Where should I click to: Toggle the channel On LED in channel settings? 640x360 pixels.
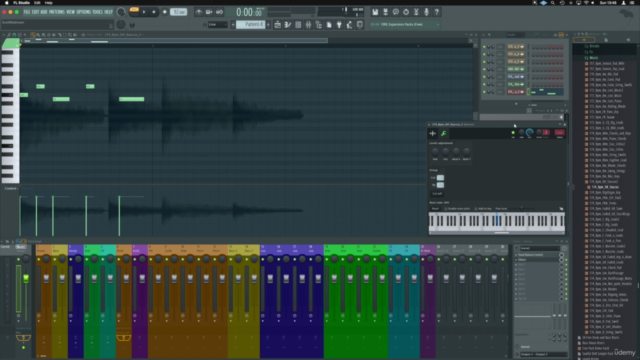pos(513,133)
